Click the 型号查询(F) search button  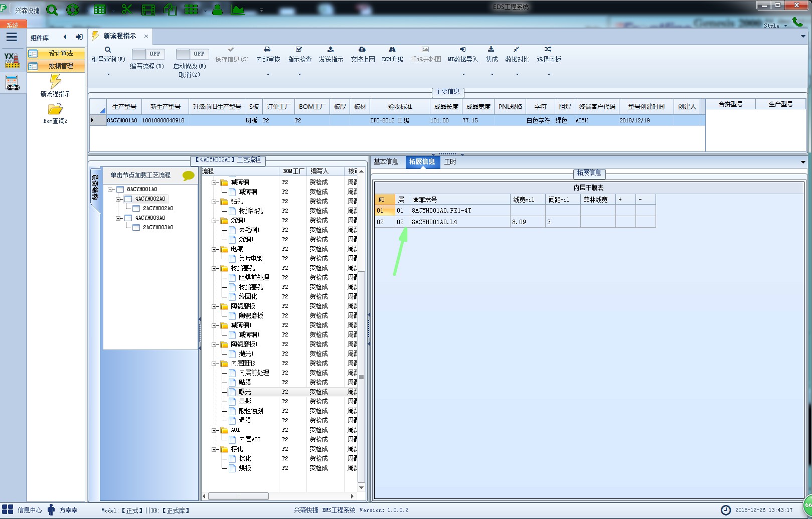108,54
